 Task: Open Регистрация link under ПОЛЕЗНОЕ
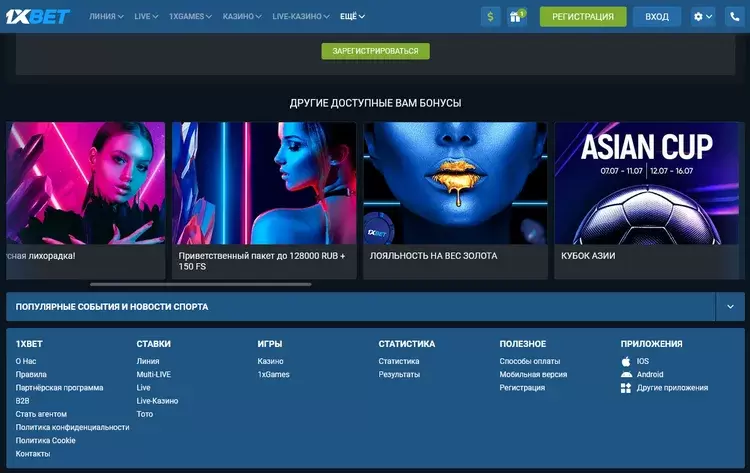522,388
